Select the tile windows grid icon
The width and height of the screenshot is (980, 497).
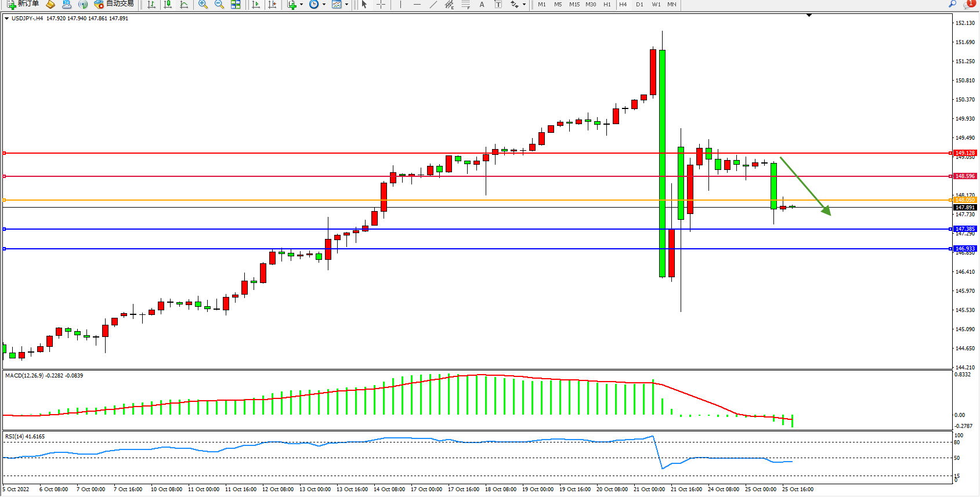click(236, 4)
